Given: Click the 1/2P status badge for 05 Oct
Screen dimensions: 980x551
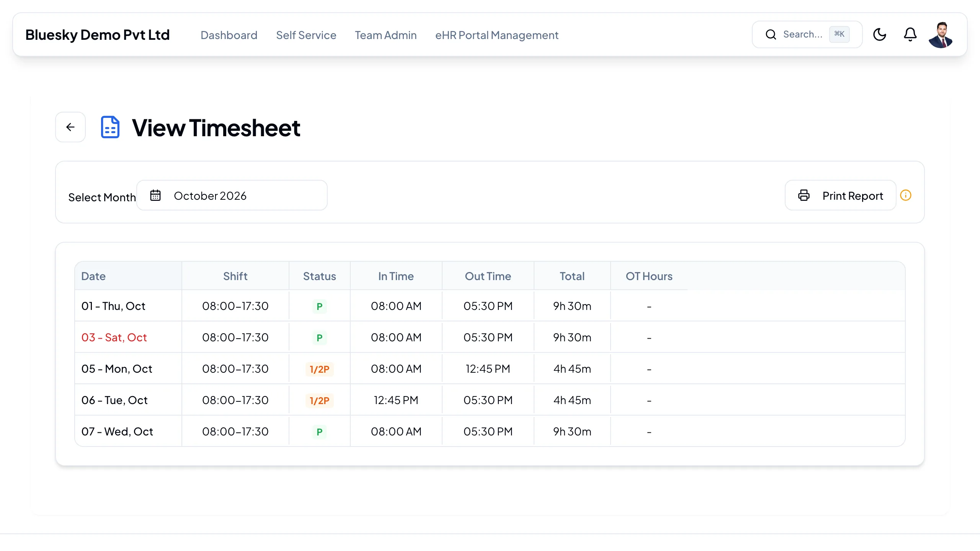Looking at the screenshot, I should coord(320,369).
